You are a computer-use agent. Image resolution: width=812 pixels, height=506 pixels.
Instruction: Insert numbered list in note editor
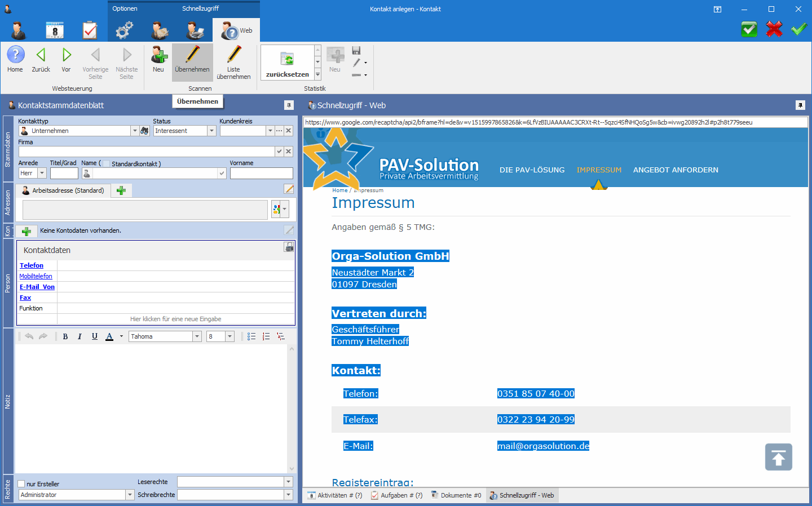(x=266, y=336)
